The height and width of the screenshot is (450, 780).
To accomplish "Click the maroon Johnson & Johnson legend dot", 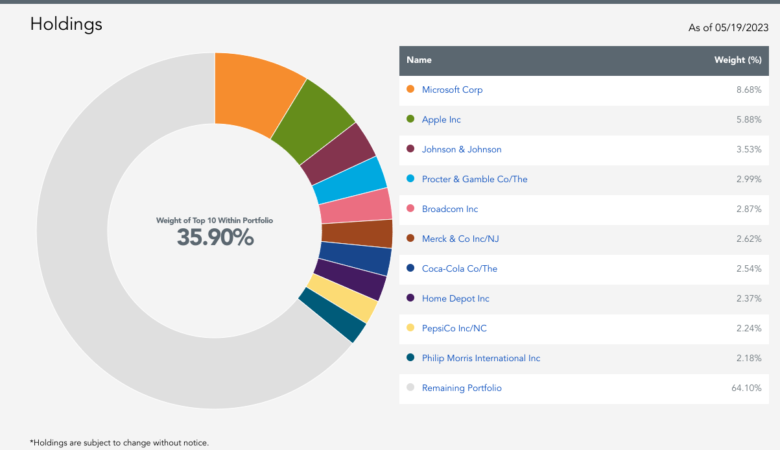I will click(x=410, y=149).
